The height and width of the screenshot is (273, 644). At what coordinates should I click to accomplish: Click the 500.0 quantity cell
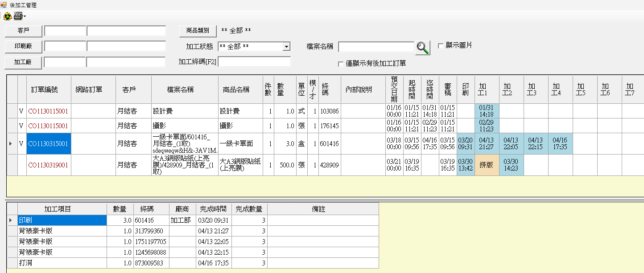[285, 165]
